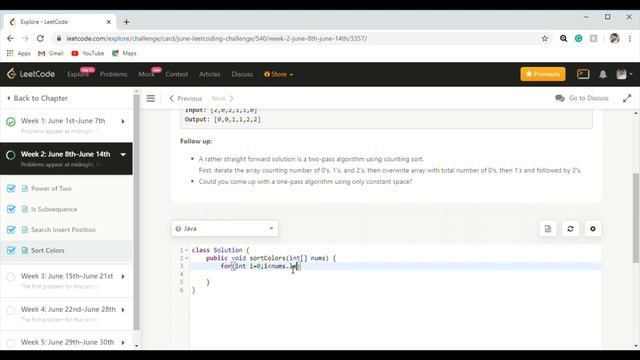Expand the Store dropdown
The image size is (640, 360).
tap(279, 74)
